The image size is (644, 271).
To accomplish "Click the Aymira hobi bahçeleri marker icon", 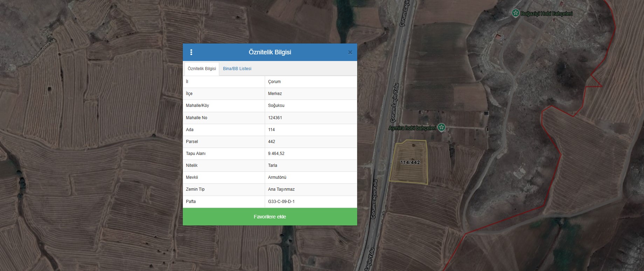I will (x=442, y=128).
